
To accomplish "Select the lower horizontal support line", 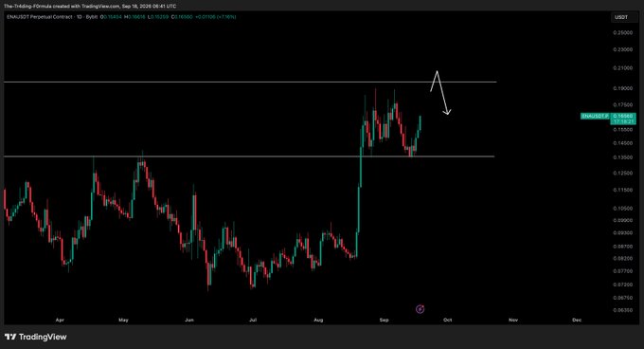I will pyautogui.click(x=249, y=156).
